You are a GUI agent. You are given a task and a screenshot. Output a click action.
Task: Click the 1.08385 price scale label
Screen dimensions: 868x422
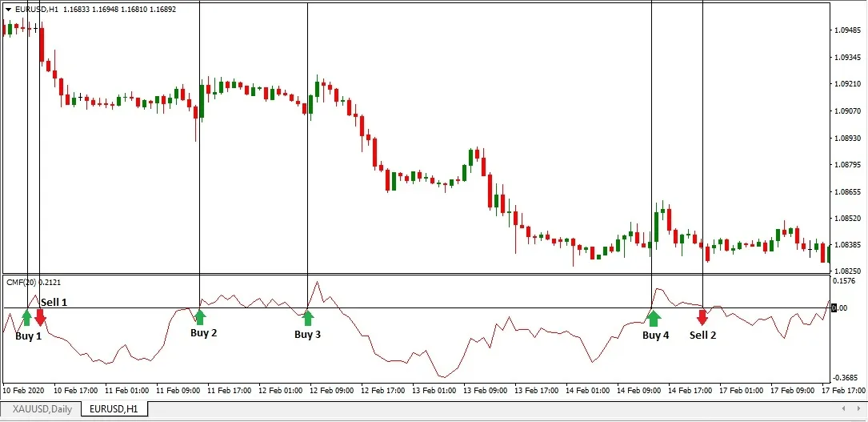[x=847, y=245]
